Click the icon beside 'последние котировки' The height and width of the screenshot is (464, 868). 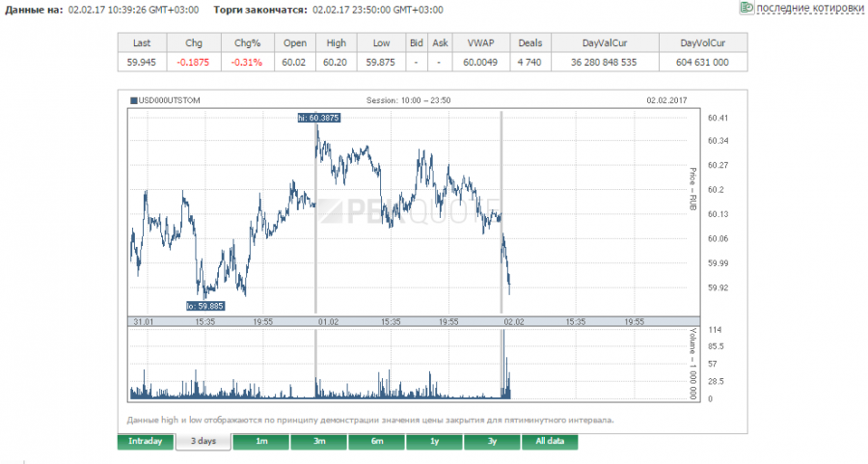pyautogui.click(x=746, y=8)
